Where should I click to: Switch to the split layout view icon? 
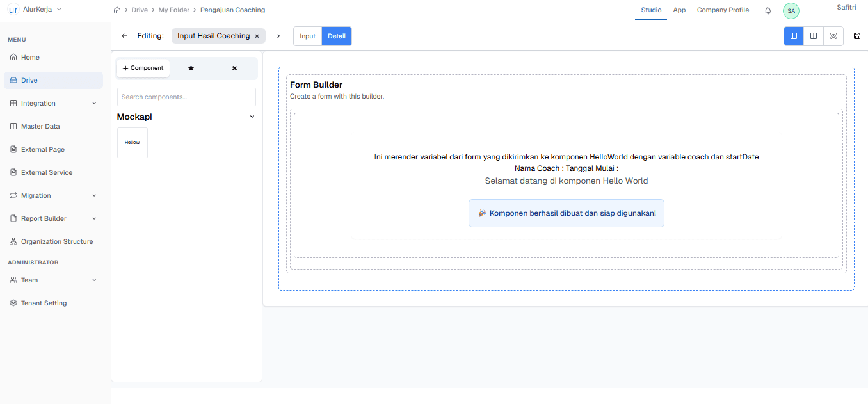[x=813, y=36]
